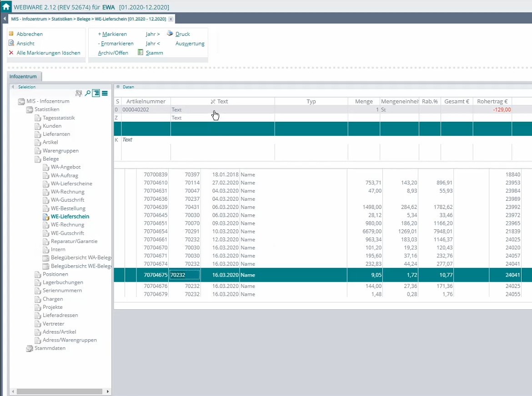Screen dimensions: 532x396
Task: Collapse the Daten panel header dot
Action: click(x=118, y=87)
